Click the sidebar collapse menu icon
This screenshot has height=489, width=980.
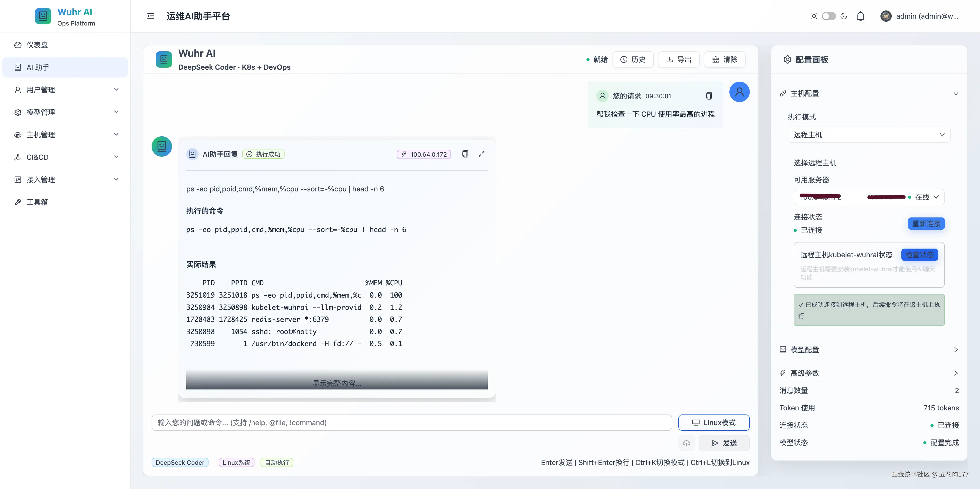pyautogui.click(x=151, y=16)
